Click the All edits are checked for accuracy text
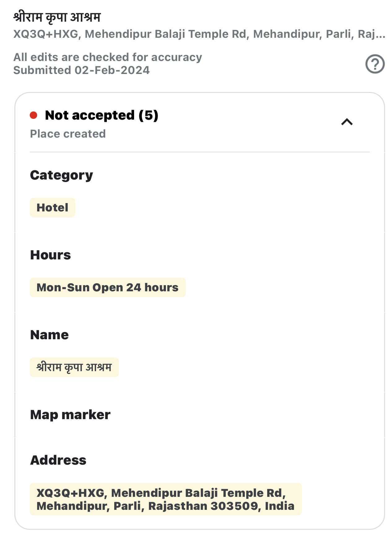The height and width of the screenshot is (538, 392). pyautogui.click(x=108, y=57)
